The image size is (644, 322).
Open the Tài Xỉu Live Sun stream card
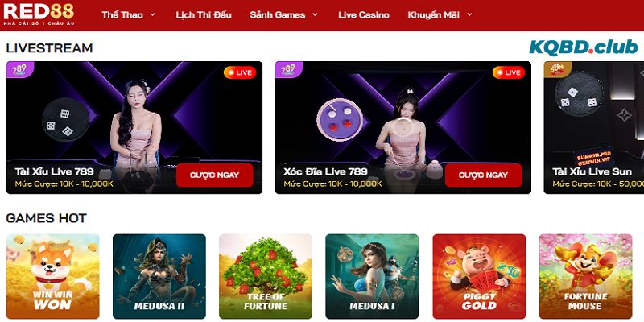tap(594, 128)
